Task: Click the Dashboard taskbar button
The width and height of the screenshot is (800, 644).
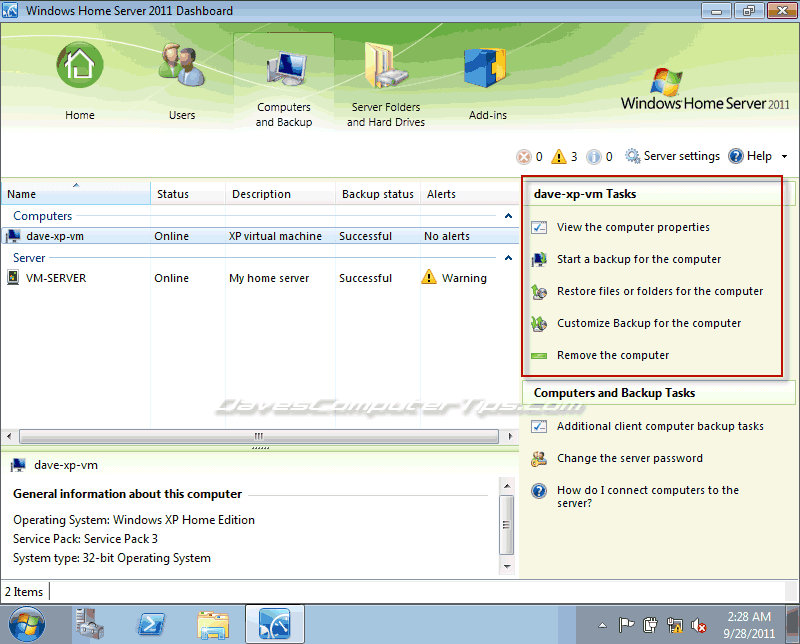Action: [274, 624]
